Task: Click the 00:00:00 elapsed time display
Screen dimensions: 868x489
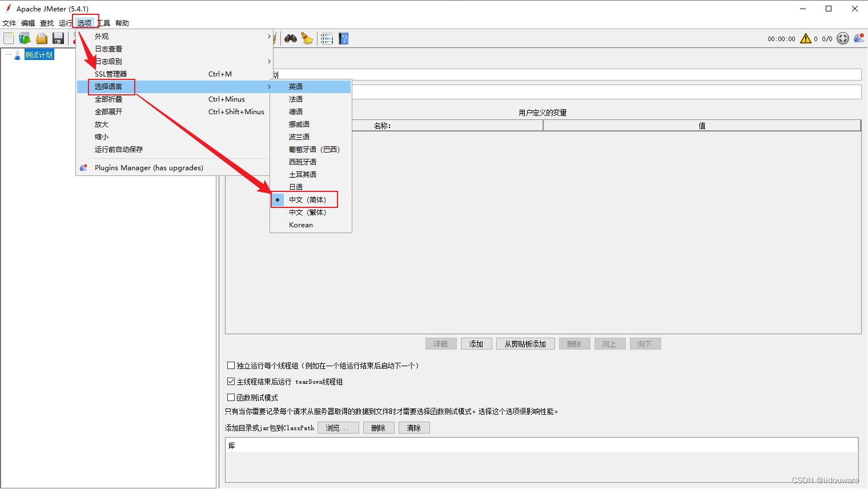Action: (x=781, y=39)
